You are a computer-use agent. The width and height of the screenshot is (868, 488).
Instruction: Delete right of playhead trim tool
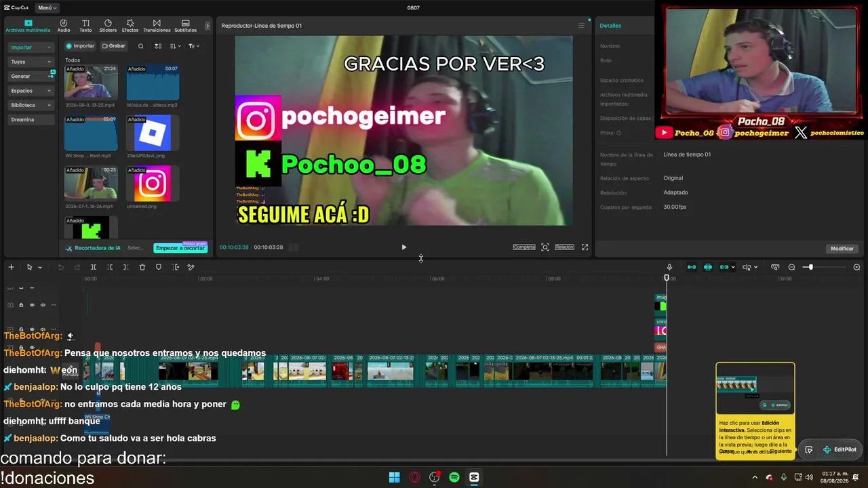coord(125,267)
